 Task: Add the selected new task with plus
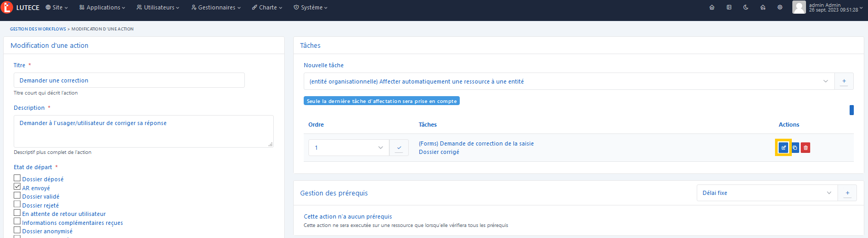coord(844,81)
